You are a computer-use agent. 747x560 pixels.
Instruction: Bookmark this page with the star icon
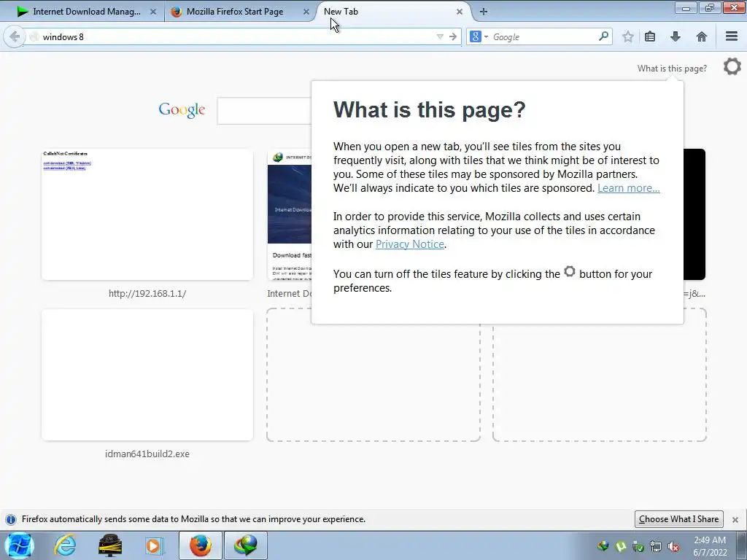(628, 36)
